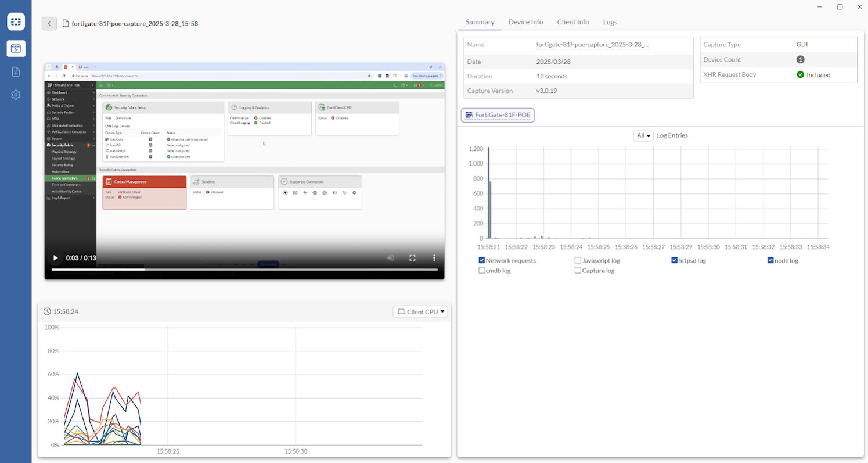Image resolution: width=868 pixels, height=463 pixels.
Task: Enable the Javascript log filter
Action: click(578, 260)
